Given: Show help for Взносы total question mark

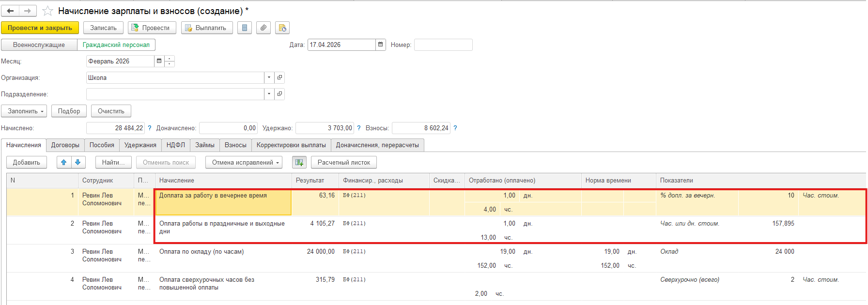Looking at the screenshot, I should [455, 128].
